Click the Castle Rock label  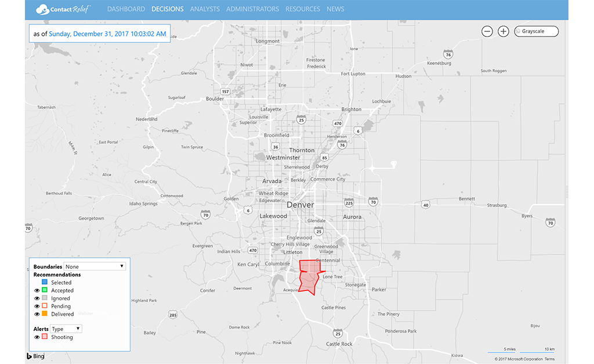[339, 344]
